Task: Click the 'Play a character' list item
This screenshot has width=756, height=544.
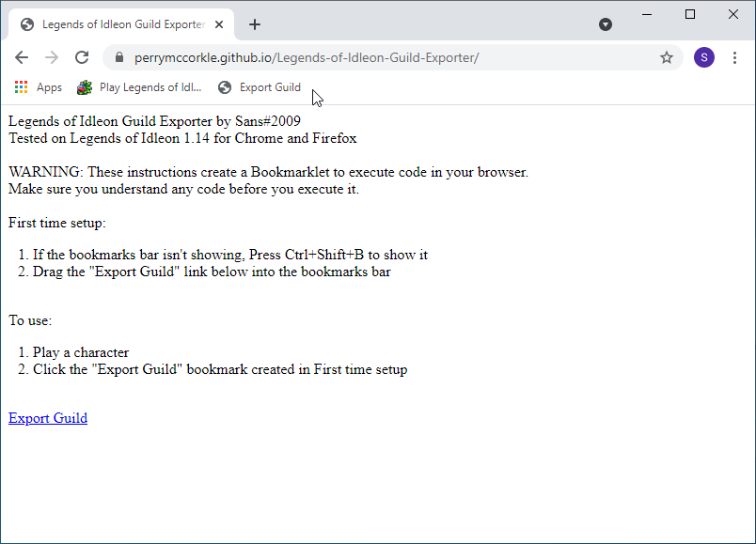Action: (81, 352)
